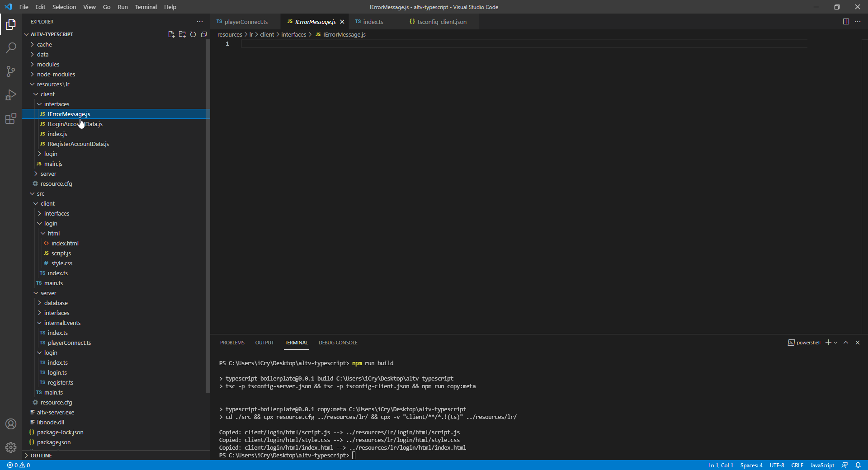The width and height of the screenshot is (868, 470).
Task: Change the UTF-8 file encoding
Action: click(777, 465)
